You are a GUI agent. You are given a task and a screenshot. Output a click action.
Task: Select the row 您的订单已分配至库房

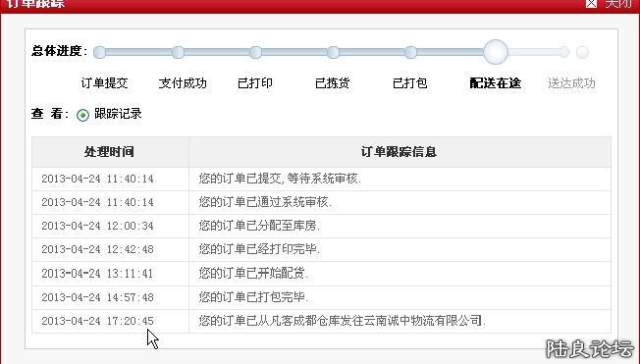point(321,226)
